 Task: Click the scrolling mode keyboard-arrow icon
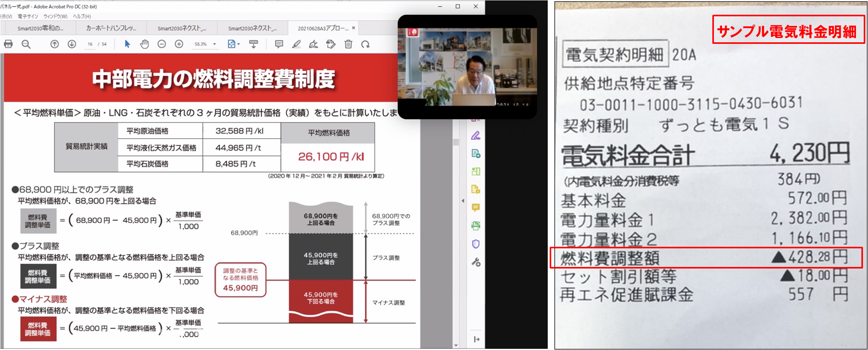[253, 44]
